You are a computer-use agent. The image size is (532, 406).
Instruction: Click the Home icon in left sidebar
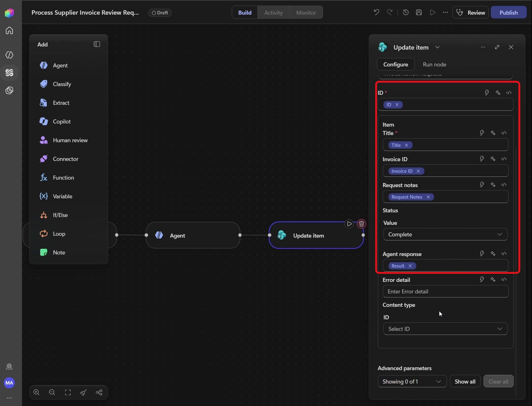[9, 31]
